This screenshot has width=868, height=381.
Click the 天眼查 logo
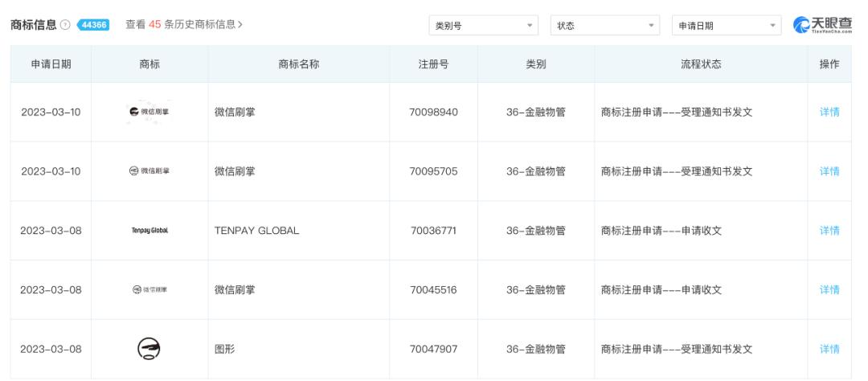click(x=821, y=26)
